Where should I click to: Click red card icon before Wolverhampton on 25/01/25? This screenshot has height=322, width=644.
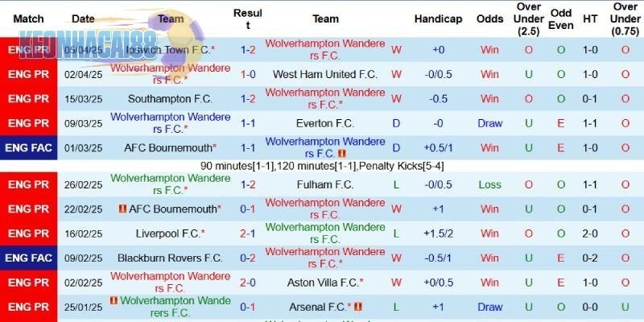pos(114,300)
